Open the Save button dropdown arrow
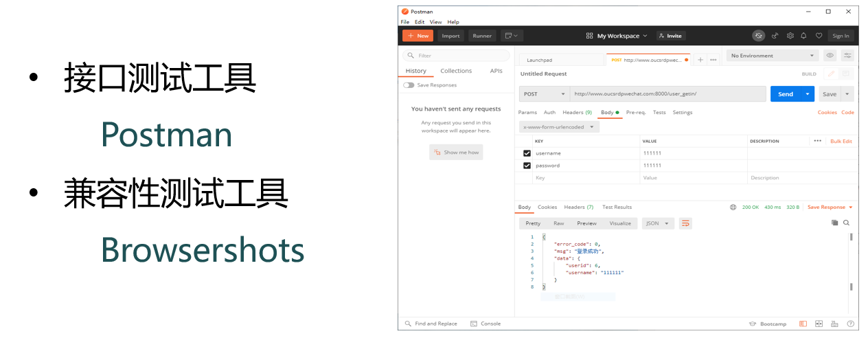 (848, 94)
